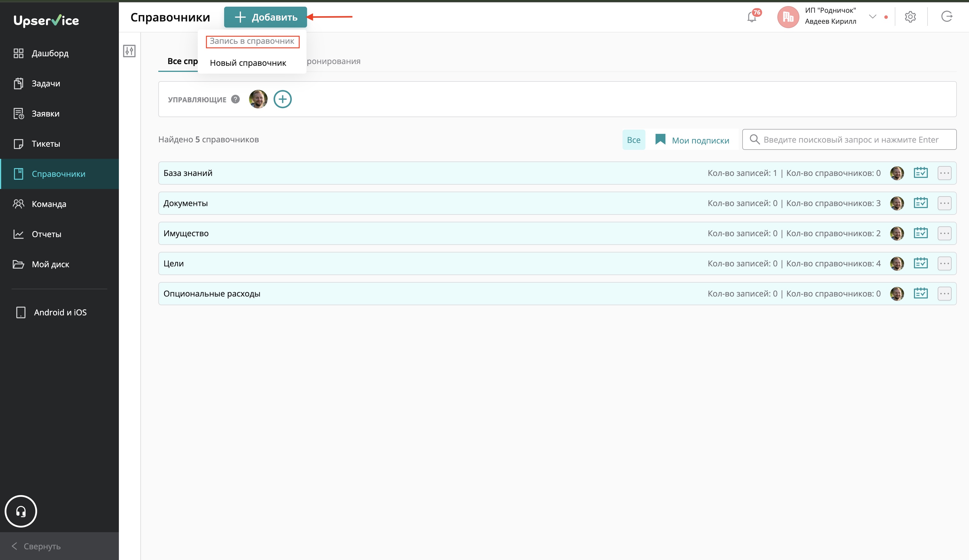Open the notifications bell icon
The width and height of the screenshot is (969, 560).
752,17
